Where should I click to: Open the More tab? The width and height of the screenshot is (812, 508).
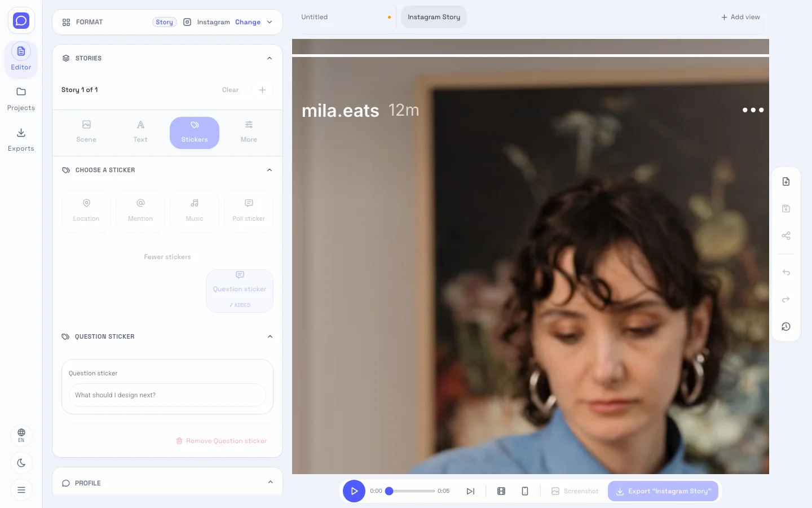point(249,133)
